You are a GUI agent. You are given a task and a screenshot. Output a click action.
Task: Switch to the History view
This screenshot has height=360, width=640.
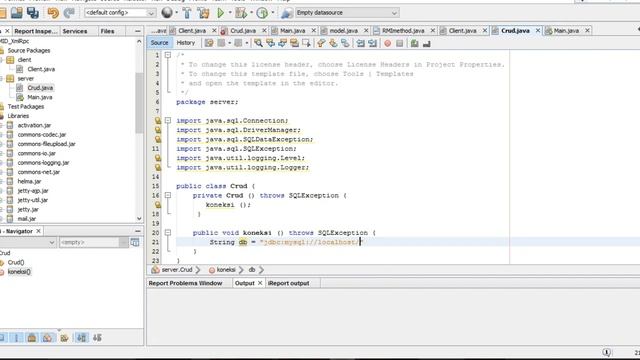pyautogui.click(x=186, y=43)
